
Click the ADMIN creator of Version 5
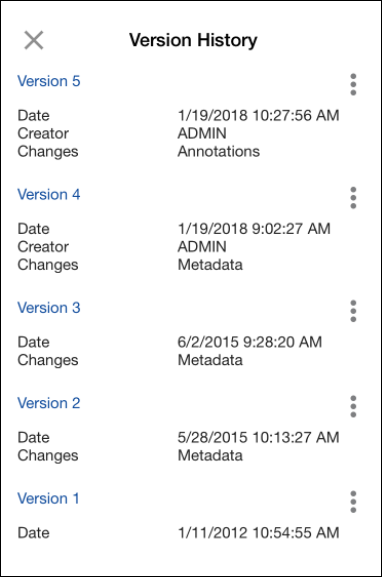point(202,134)
